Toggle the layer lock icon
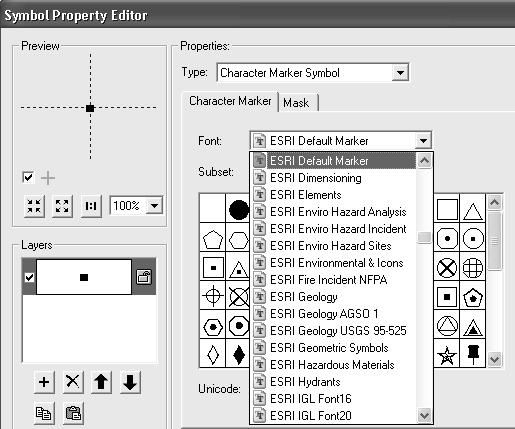515x429 pixels. click(x=144, y=277)
